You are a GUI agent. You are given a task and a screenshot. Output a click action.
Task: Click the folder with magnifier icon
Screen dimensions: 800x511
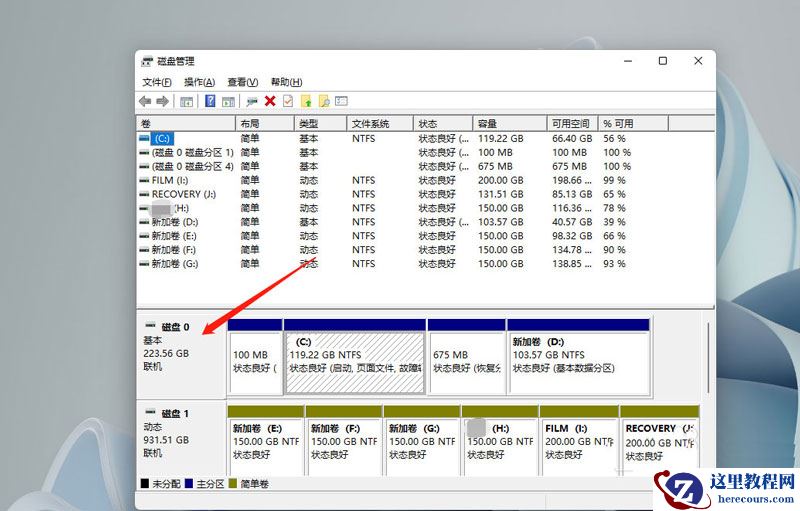pos(324,101)
